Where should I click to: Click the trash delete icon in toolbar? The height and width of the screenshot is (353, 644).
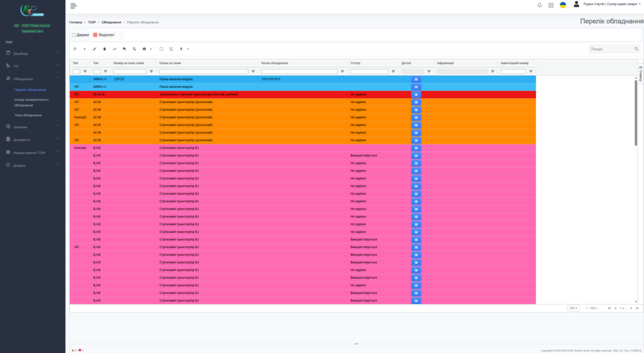104,49
